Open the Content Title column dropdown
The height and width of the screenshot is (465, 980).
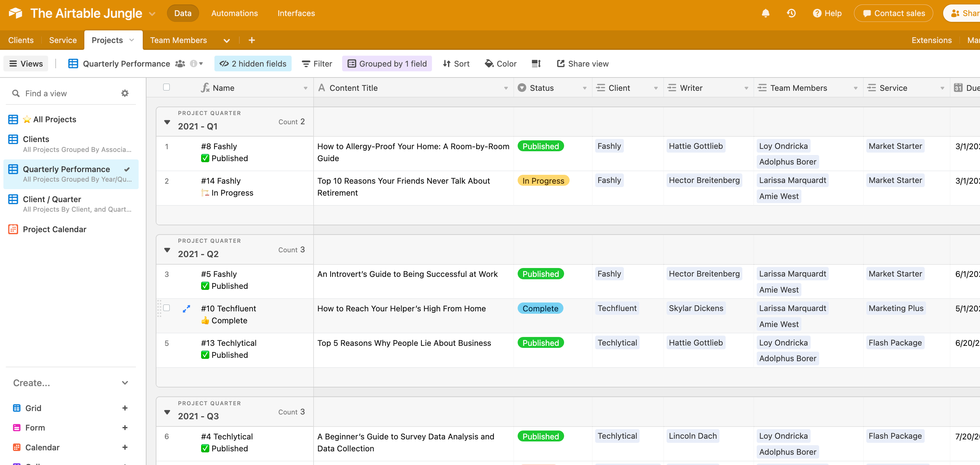click(x=506, y=88)
